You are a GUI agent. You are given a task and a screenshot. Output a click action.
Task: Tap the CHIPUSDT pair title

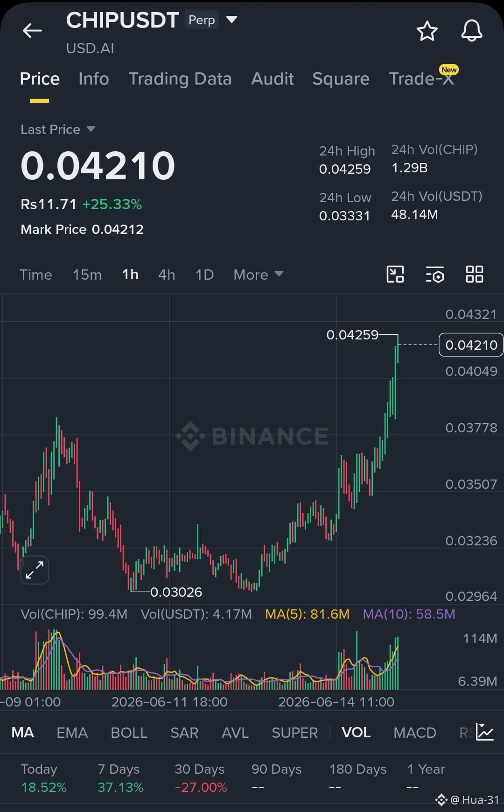point(123,20)
